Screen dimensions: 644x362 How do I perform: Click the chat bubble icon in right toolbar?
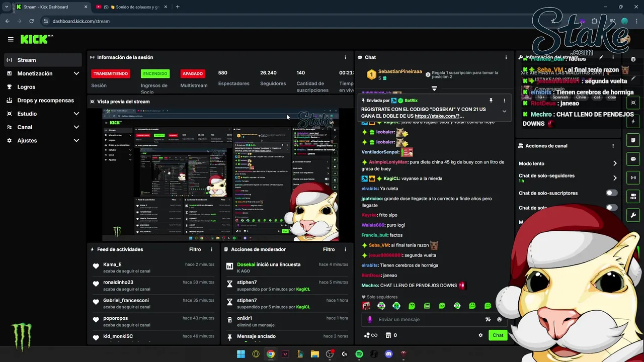pyautogui.click(x=633, y=159)
